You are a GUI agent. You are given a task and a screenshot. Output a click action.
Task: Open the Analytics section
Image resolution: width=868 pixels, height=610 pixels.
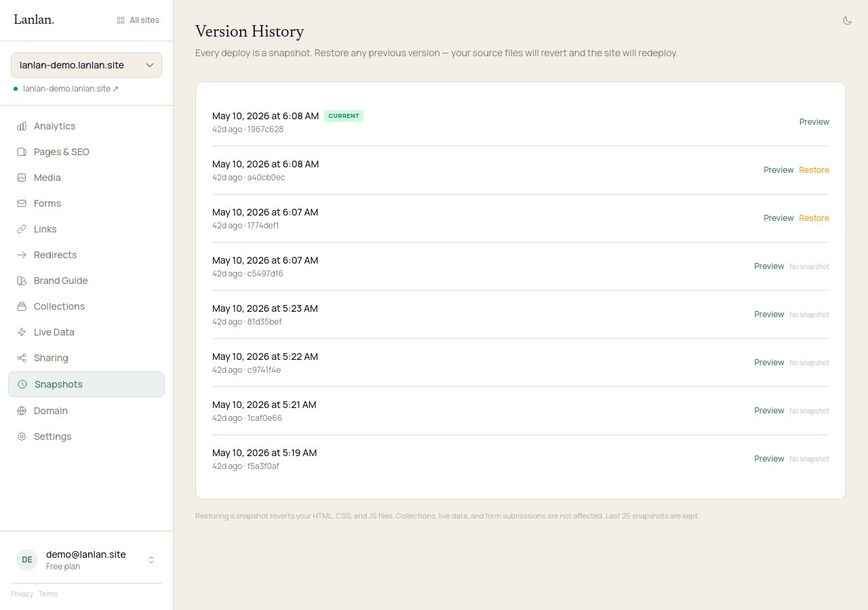pyautogui.click(x=86, y=126)
